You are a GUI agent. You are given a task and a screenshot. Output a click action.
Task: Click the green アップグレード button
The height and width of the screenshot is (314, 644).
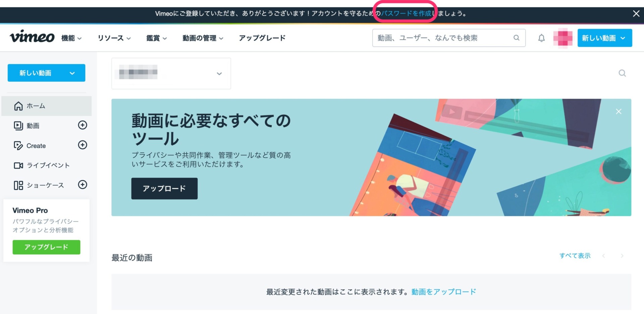[x=46, y=247]
